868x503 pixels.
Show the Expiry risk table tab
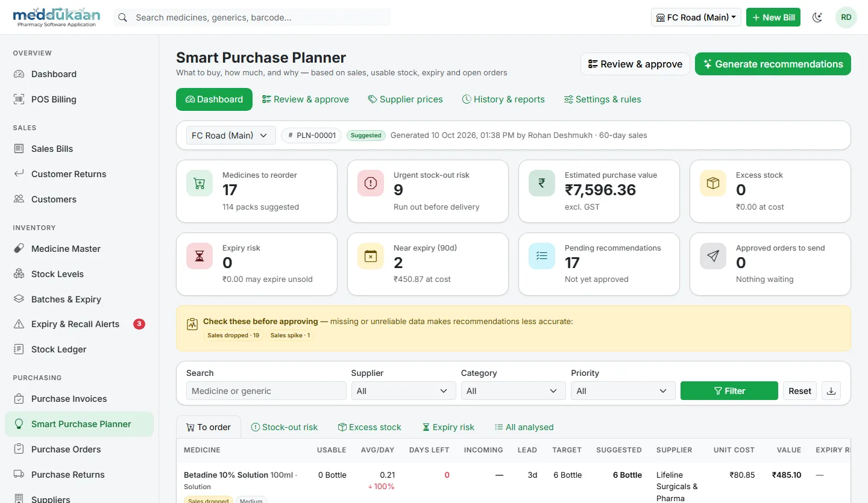448,427
